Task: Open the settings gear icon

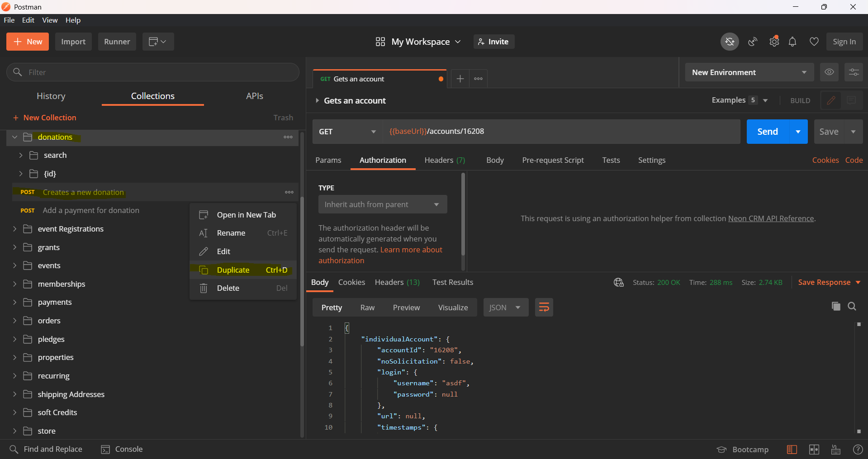Action: (774, 42)
